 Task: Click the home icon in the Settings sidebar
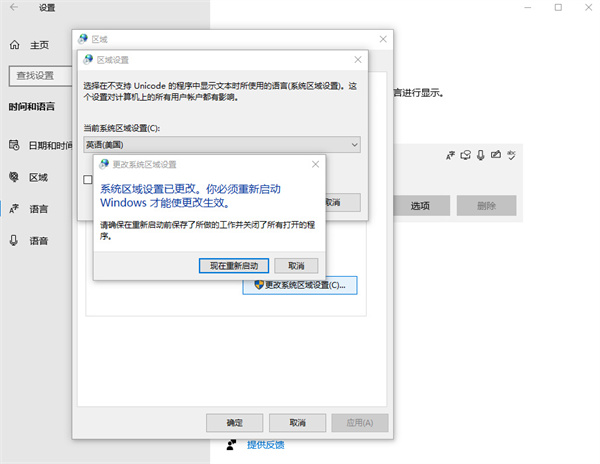(x=15, y=45)
